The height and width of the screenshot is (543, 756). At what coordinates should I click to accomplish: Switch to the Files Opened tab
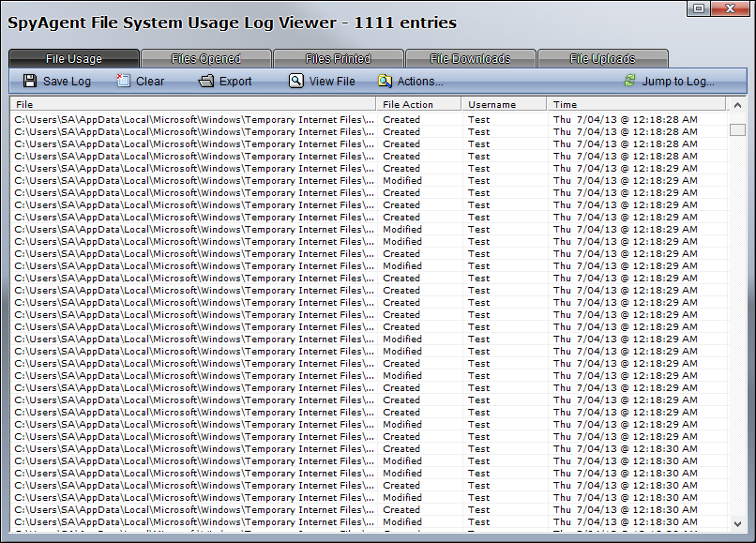[205, 59]
